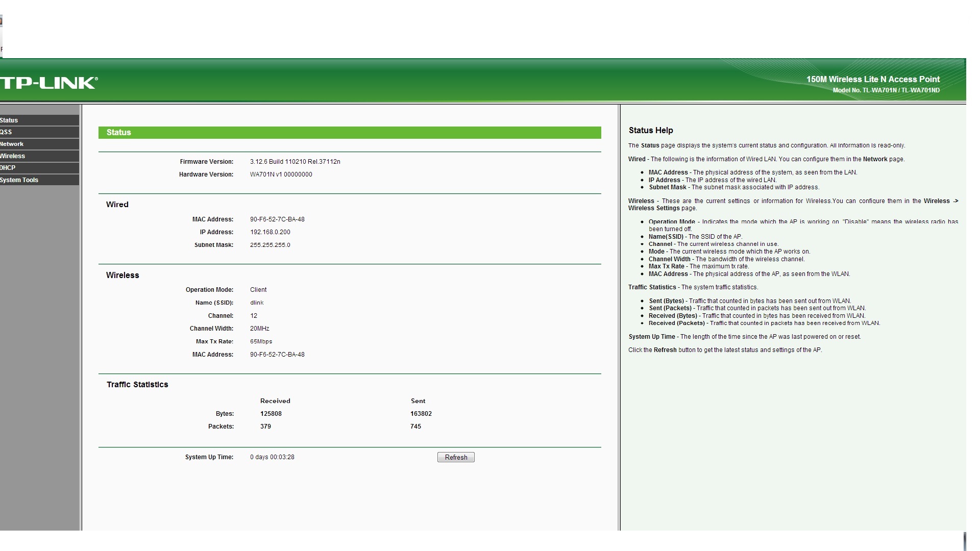Click the Subnet Mask value 255.255.255.0
Image resolution: width=980 pixels, height=551 pixels.
pos(270,245)
